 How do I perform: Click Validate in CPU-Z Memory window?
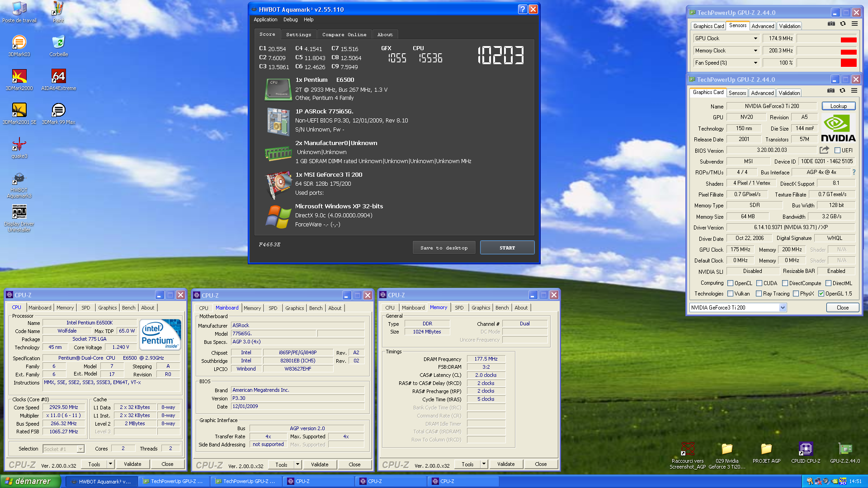506,464
